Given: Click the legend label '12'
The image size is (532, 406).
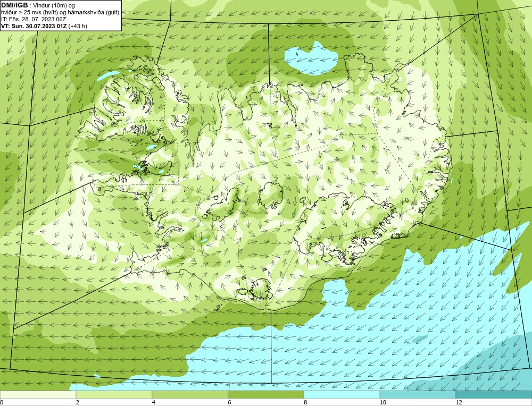Looking at the screenshot, I should [459, 403].
